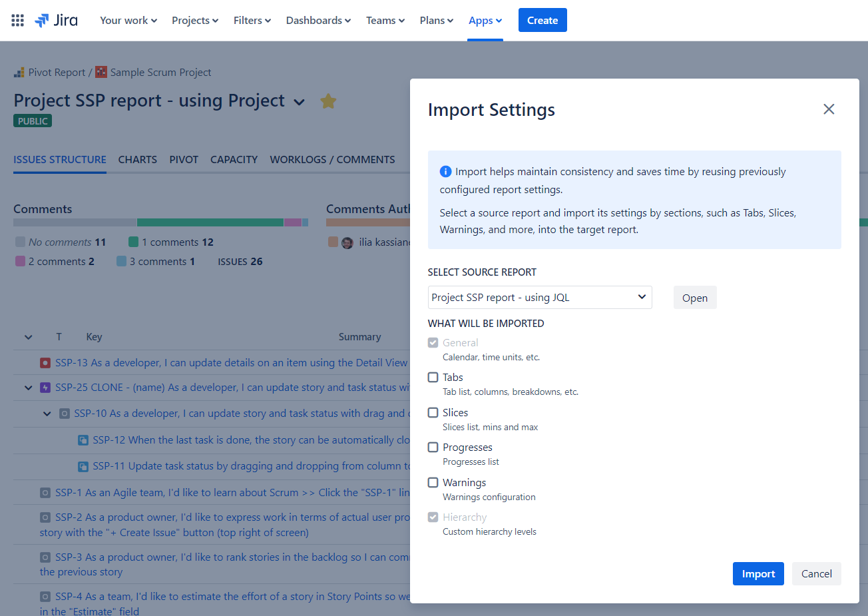The image size is (868, 616).
Task: Confirm with the Import button
Action: pos(758,574)
